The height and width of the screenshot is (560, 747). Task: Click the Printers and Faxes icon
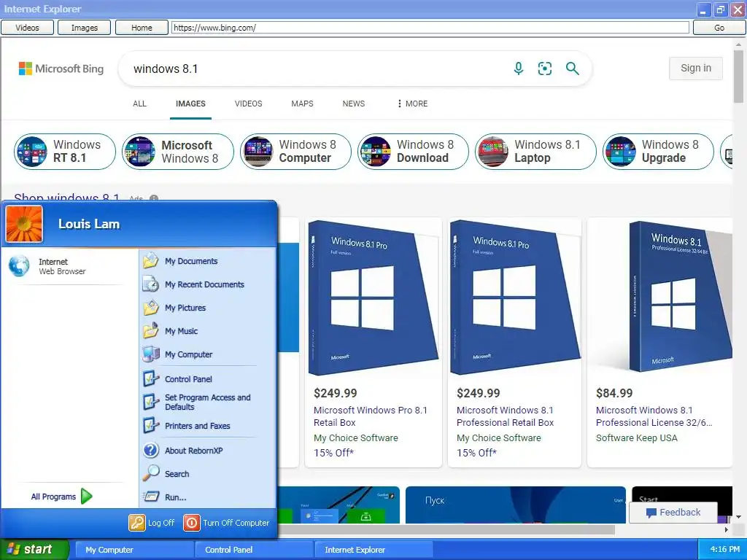(151, 426)
